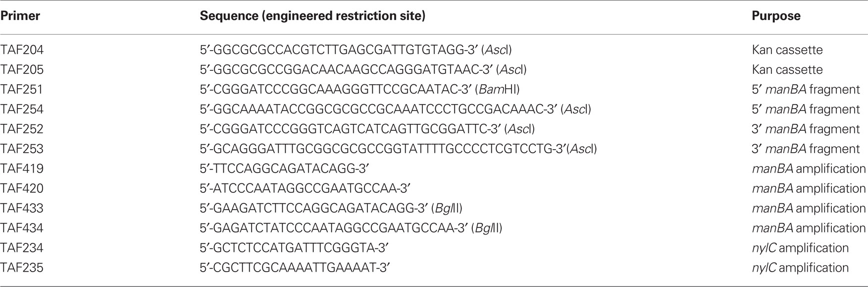868x287 pixels.
Task: Click manBA amplification purpose for TAF419
Action: (x=809, y=169)
